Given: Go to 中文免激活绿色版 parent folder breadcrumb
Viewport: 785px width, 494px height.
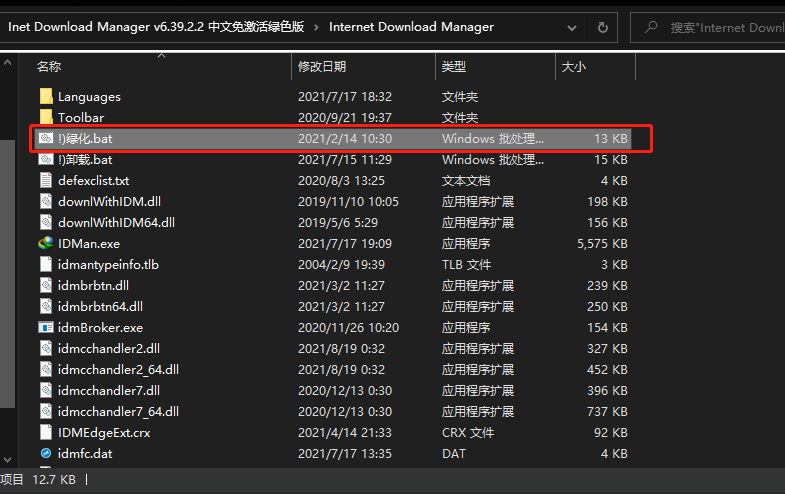Looking at the screenshot, I should [156, 27].
